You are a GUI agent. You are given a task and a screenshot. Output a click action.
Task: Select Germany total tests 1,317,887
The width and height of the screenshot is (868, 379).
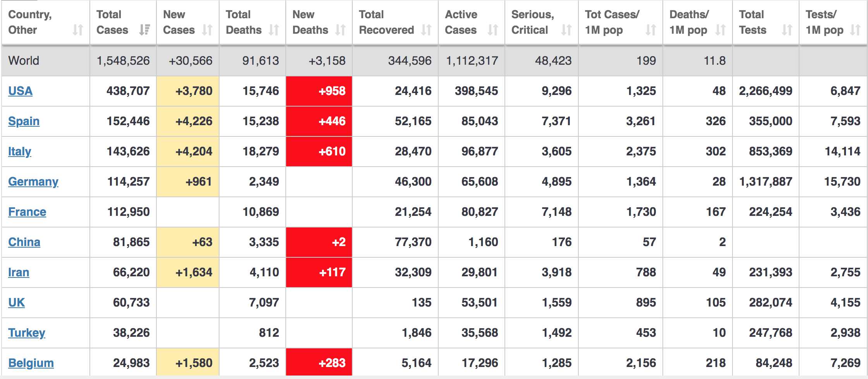[766, 182]
